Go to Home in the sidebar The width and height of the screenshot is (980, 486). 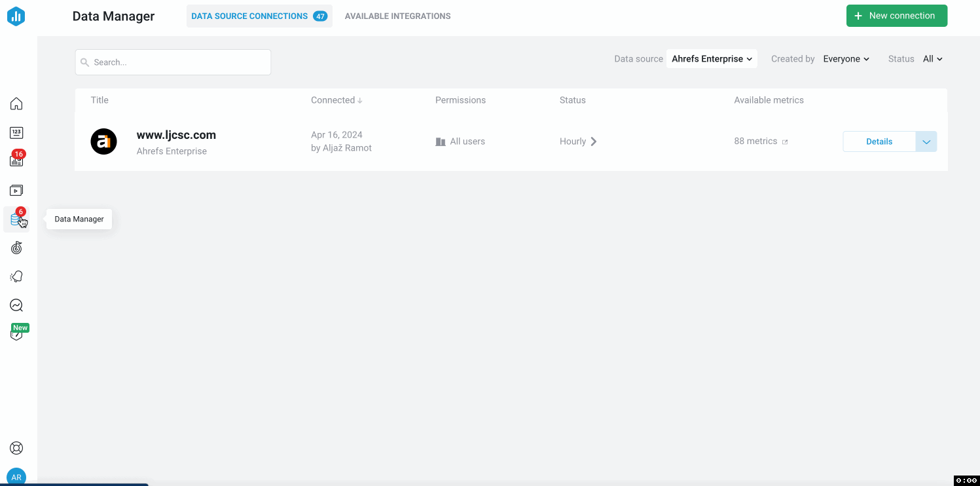(x=16, y=103)
